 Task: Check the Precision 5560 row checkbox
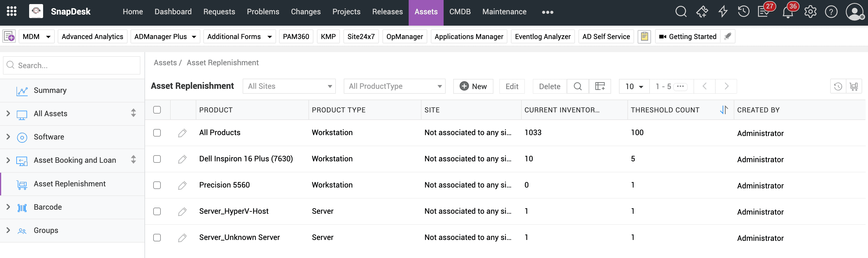[x=157, y=185]
